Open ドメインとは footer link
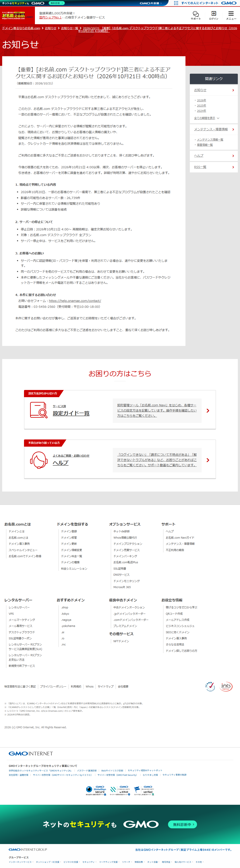This screenshot has width=240, height=868. pos(17,531)
